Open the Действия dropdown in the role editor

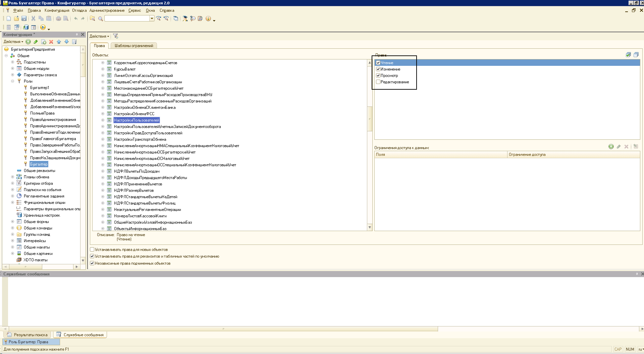click(99, 36)
